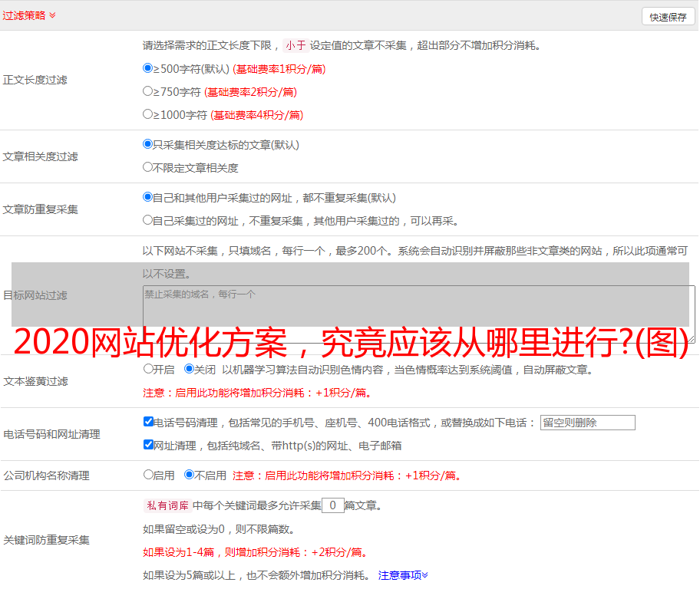Select 启用 for 公司机构名称清理
The height and width of the screenshot is (589, 700).
pyautogui.click(x=148, y=475)
